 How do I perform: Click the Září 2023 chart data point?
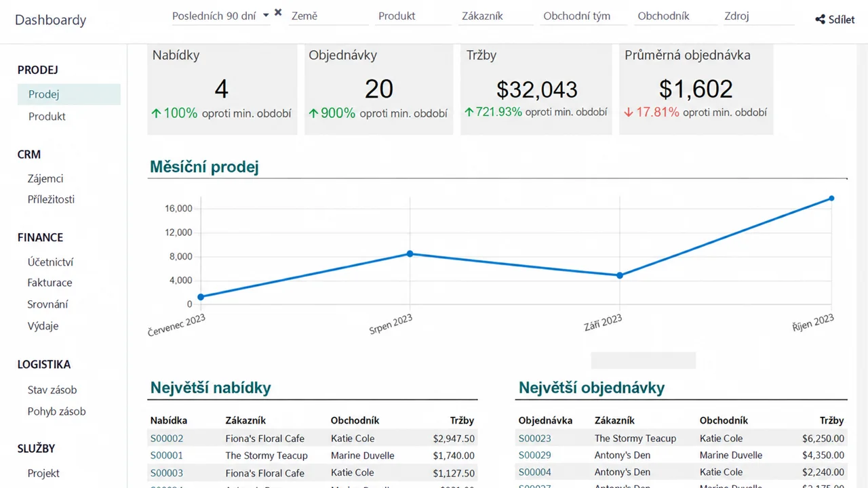(x=620, y=275)
